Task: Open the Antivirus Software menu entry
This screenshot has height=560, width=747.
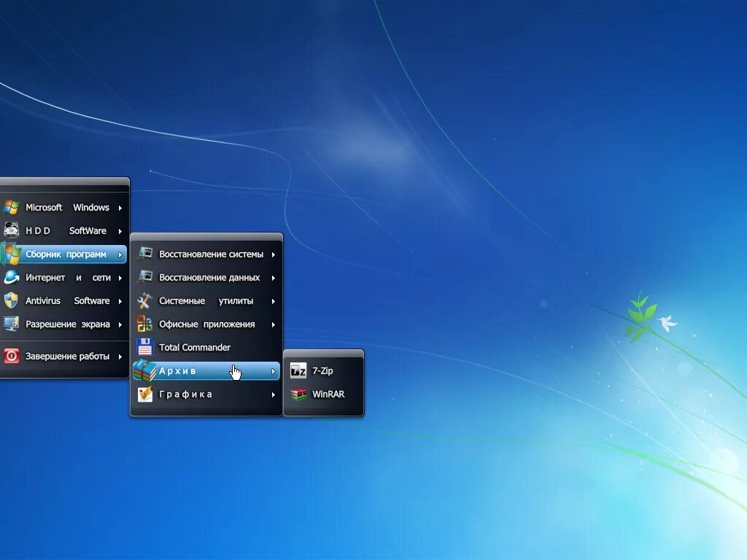Action: tap(64, 300)
